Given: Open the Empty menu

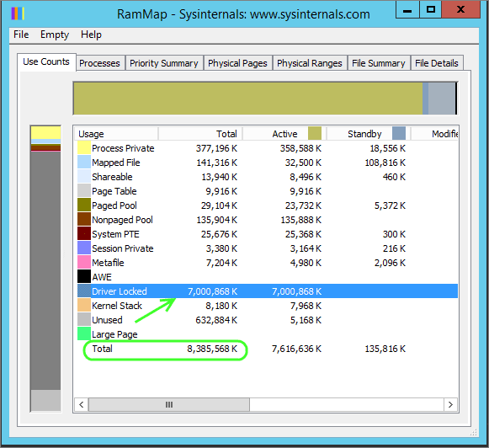Looking at the screenshot, I should pyautogui.click(x=55, y=35).
